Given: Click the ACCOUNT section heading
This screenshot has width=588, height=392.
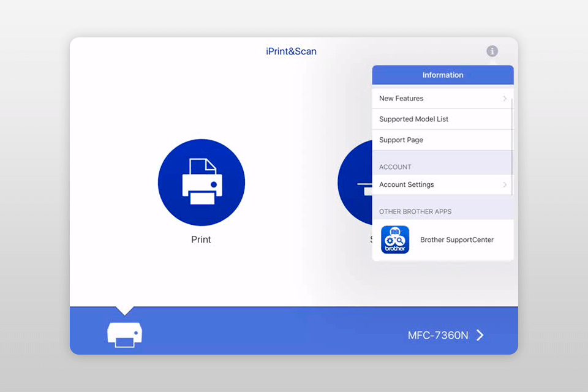Looking at the screenshot, I should coord(395,167).
